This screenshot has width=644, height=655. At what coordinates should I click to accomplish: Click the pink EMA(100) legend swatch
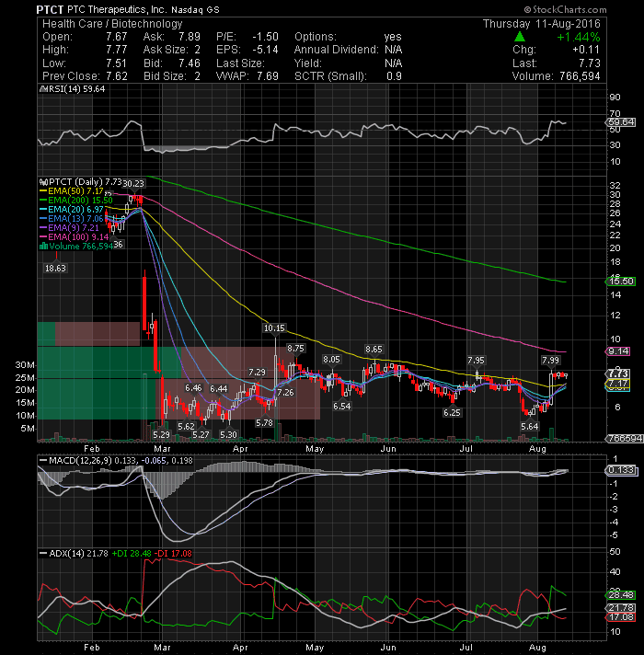click(43, 237)
